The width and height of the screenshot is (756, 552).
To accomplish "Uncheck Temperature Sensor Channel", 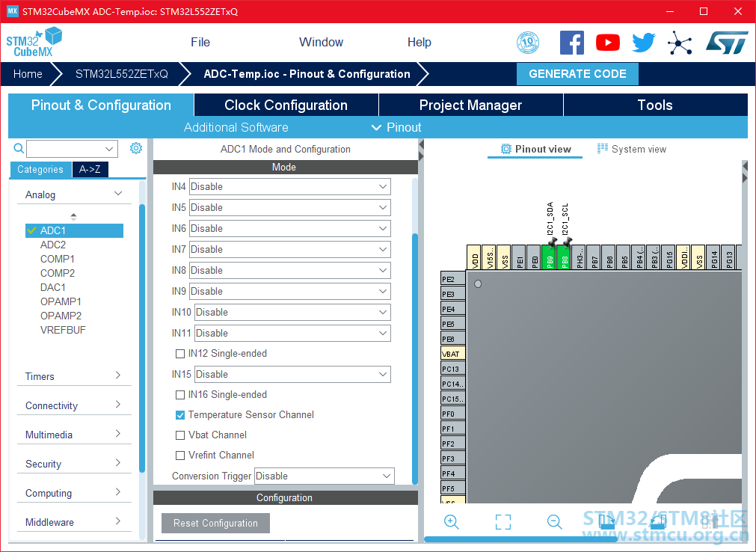I will [x=180, y=415].
